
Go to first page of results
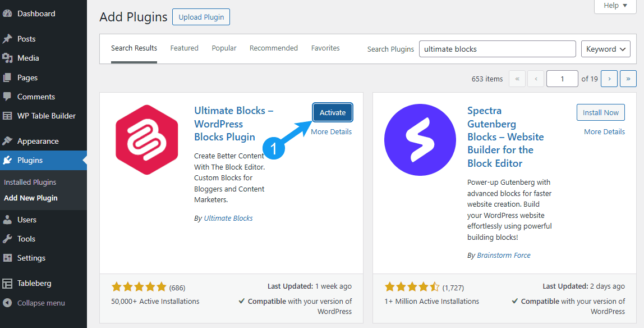coord(517,79)
